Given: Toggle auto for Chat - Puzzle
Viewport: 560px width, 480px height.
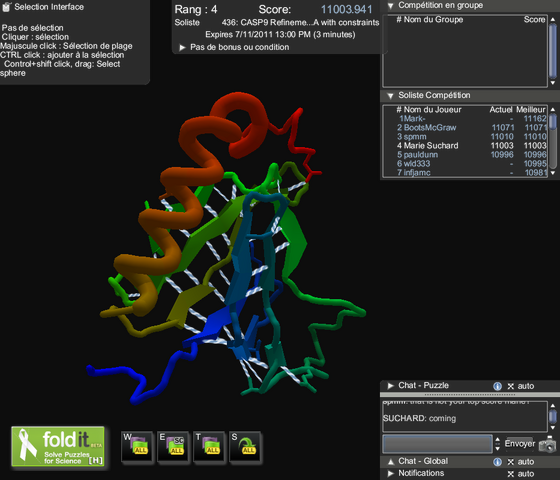Looking at the screenshot, I should click(x=521, y=386).
